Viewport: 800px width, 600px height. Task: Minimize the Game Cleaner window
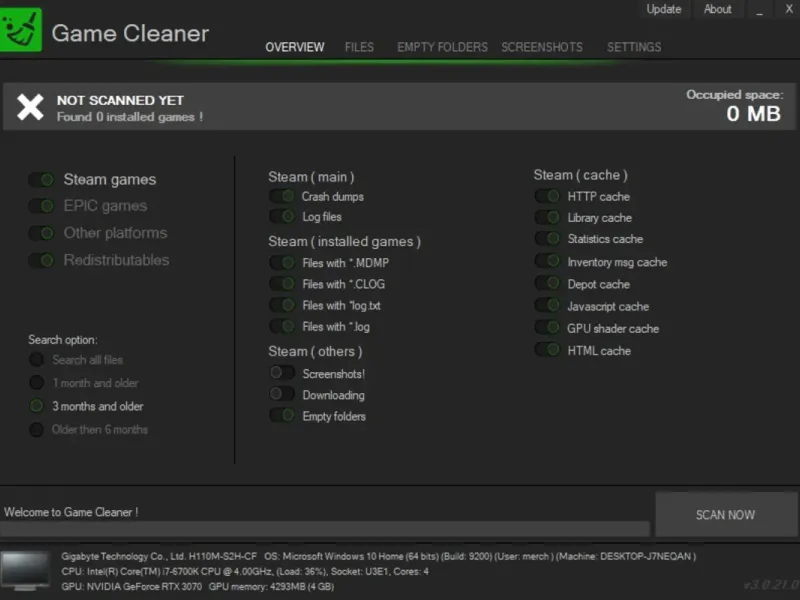pos(760,9)
